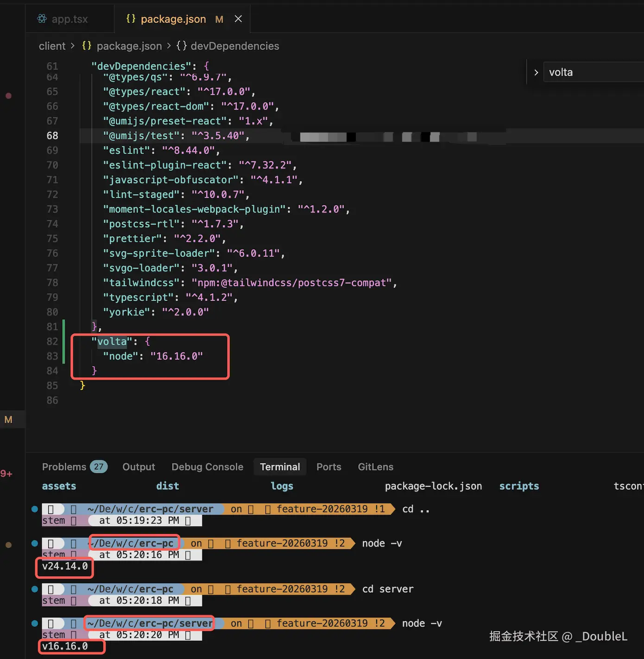Click the command marker for the 05:20:20 'node -v' prompt
This screenshot has width=644, height=659.
(35, 623)
